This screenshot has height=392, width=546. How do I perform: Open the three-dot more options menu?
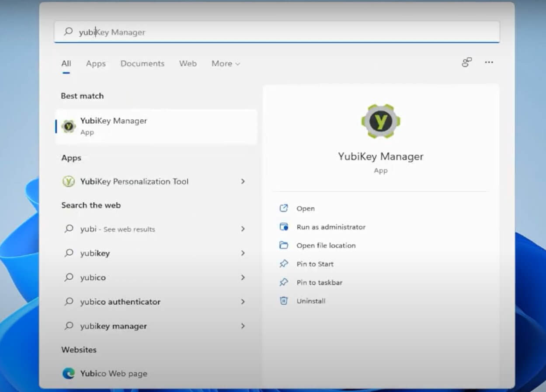tap(489, 62)
